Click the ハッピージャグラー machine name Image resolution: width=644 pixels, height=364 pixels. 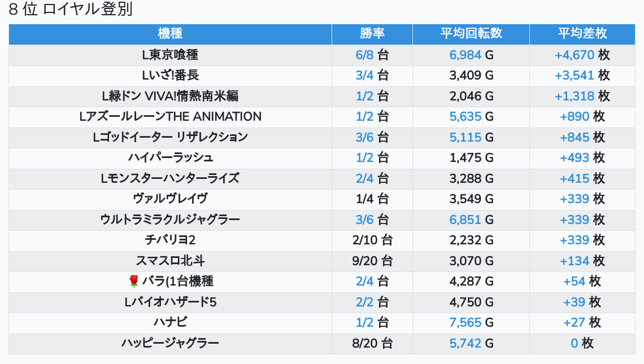170,343
